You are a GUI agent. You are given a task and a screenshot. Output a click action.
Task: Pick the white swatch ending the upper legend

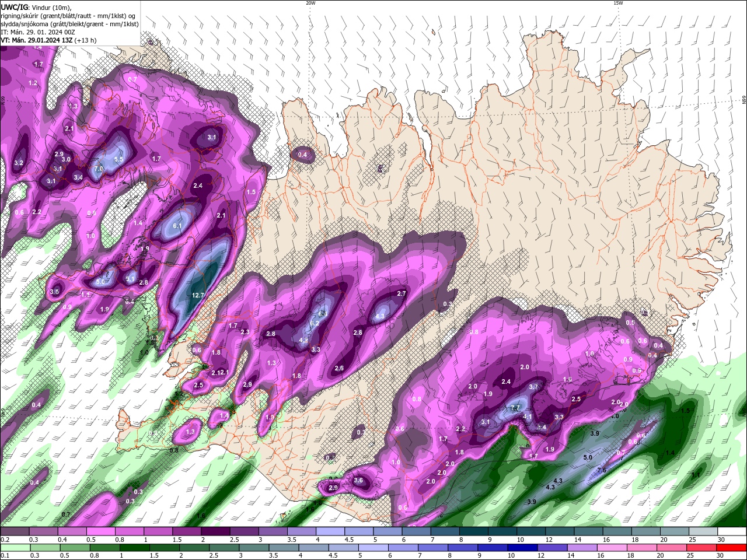732,531
